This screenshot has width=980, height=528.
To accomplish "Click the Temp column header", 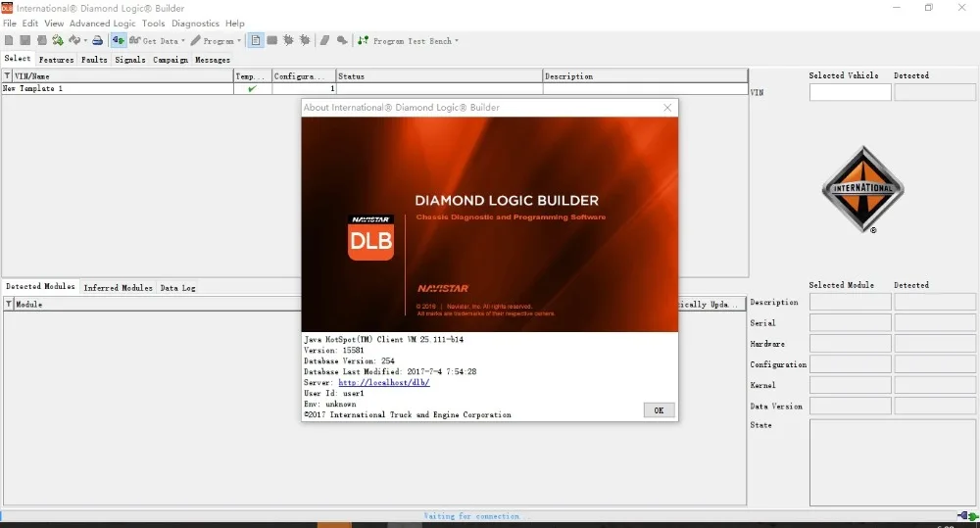I will tap(253, 75).
